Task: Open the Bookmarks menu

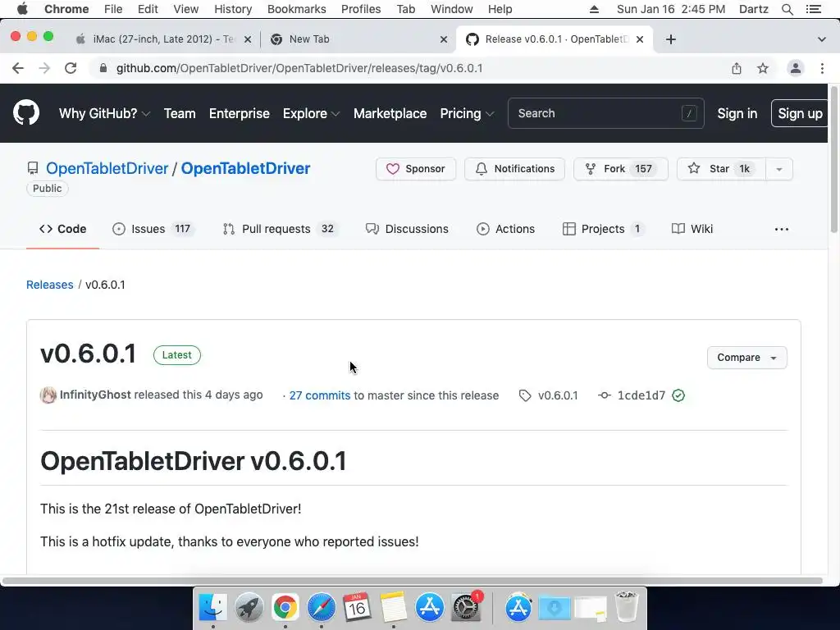Action: tap(297, 9)
